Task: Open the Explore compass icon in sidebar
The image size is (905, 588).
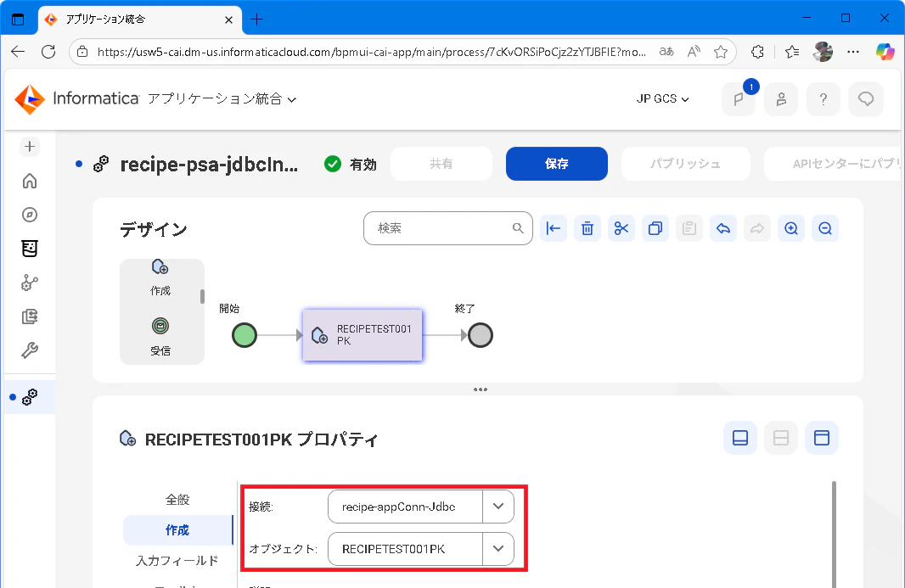Action: 30,215
